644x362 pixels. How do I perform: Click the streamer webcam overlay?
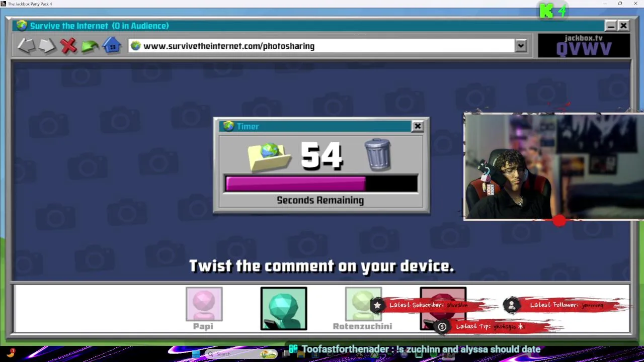(x=553, y=167)
